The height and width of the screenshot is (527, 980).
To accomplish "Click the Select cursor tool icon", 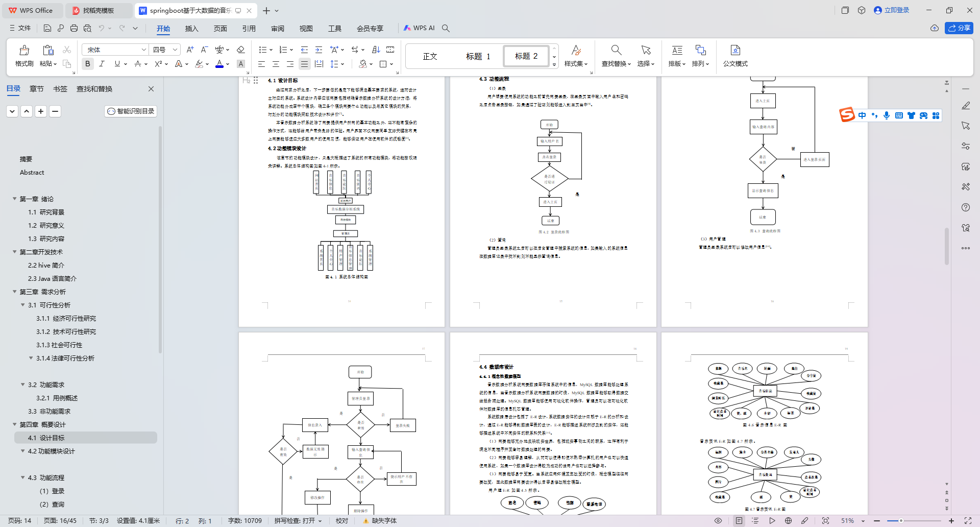I will [646, 50].
